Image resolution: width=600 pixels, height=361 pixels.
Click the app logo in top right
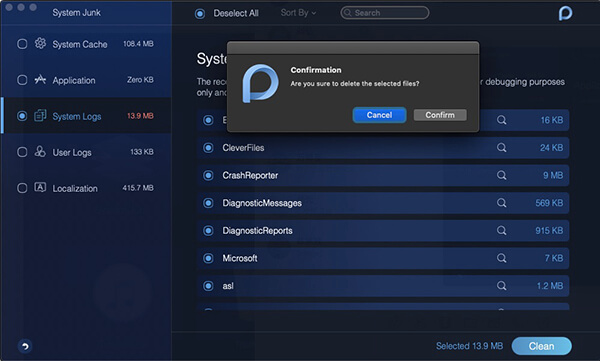pos(565,13)
